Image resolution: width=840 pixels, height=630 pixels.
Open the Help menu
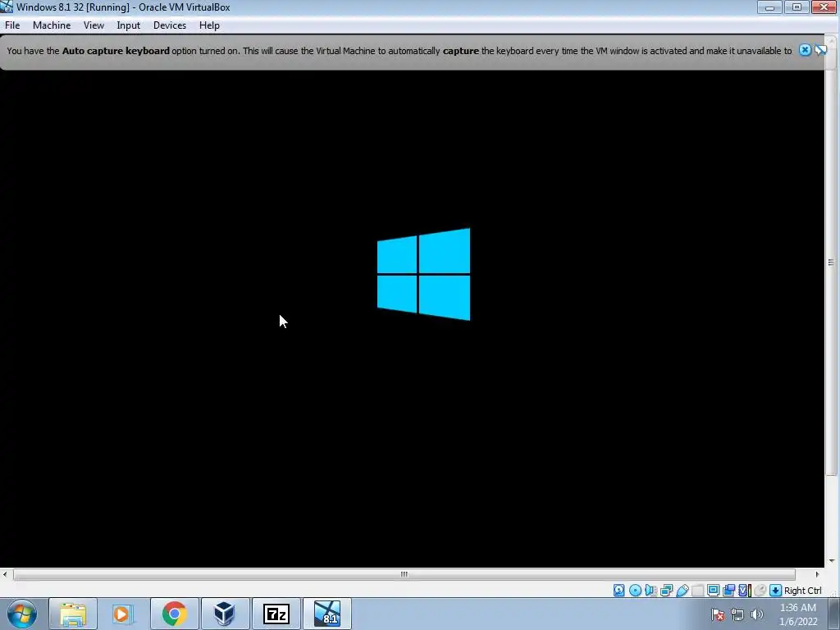(x=209, y=25)
